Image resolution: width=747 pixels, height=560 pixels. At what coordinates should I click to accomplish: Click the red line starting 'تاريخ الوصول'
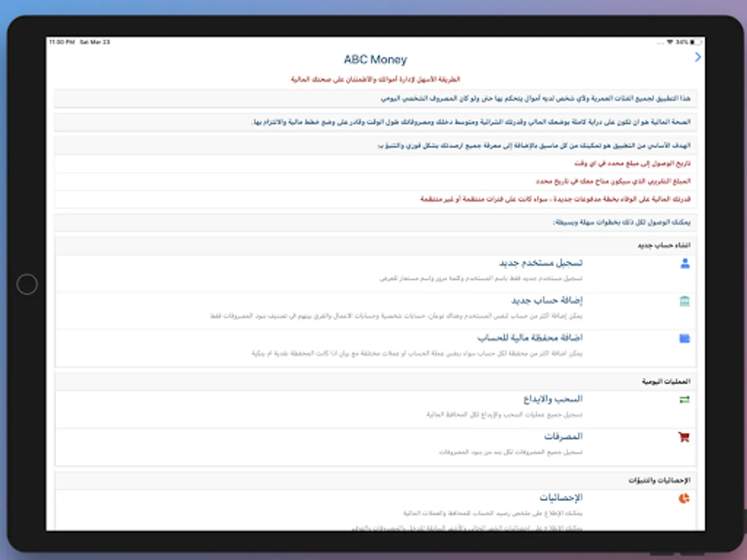point(632,164)
